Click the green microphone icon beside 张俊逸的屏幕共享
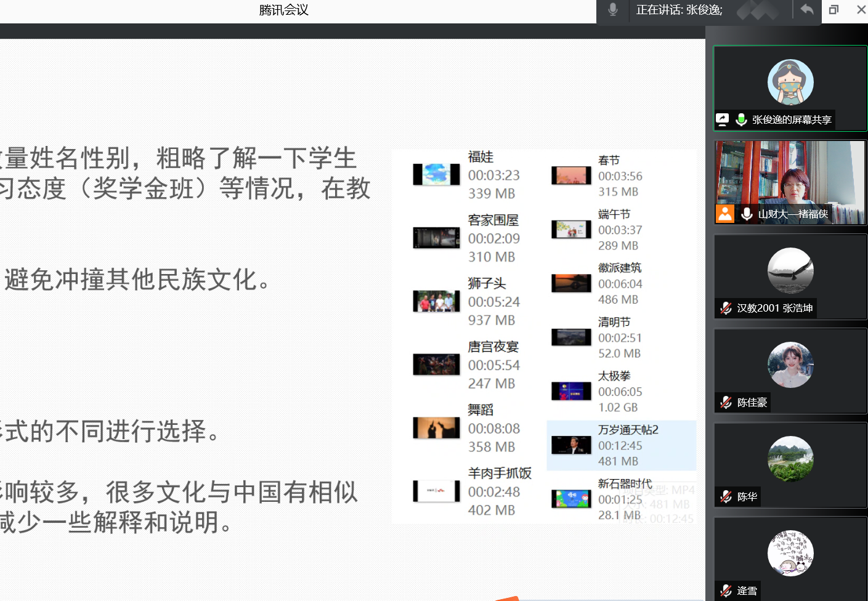Viewport: 868px width, 601px height. pos(741,119)
